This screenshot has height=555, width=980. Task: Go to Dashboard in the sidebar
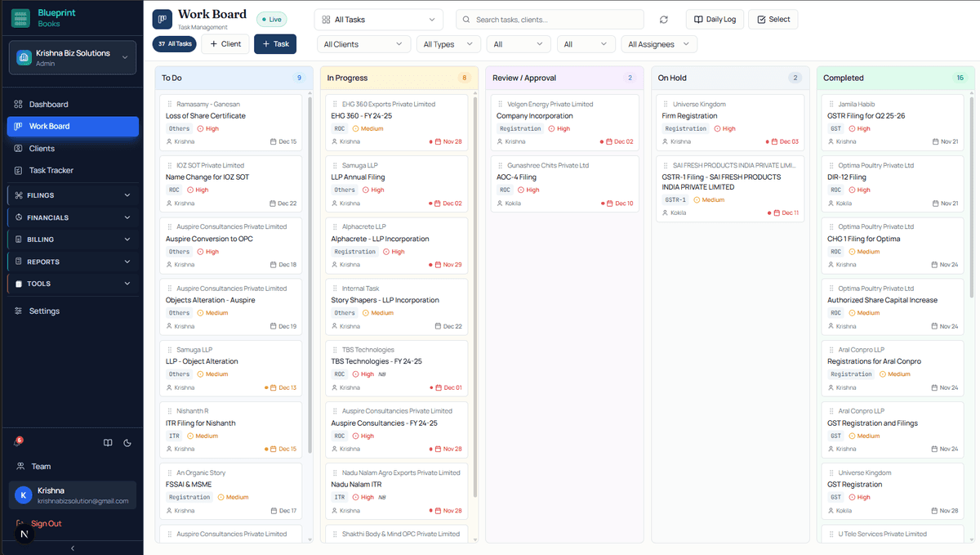[x=48, y=105]
